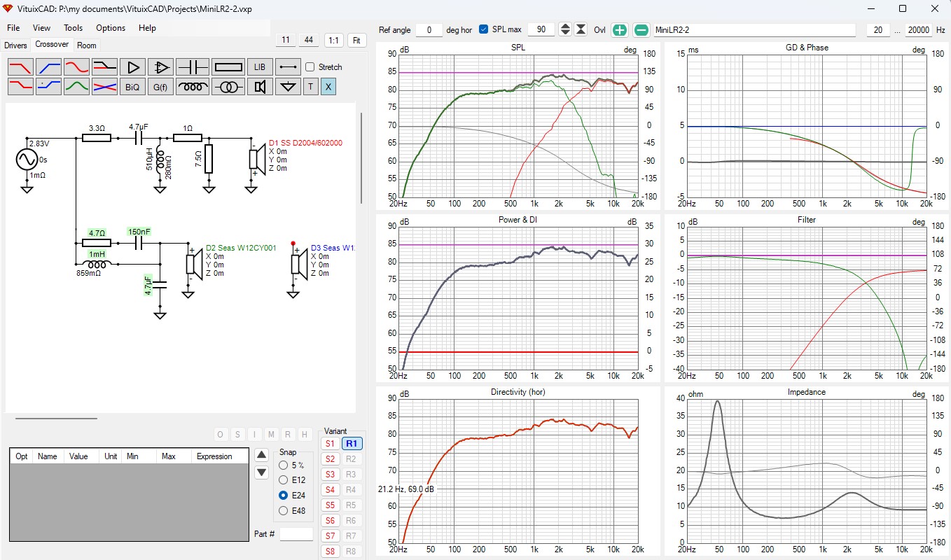Screen dimensions: 951x560
Task: Switch to the Drivers tab
Action: (x=15, y=45)
